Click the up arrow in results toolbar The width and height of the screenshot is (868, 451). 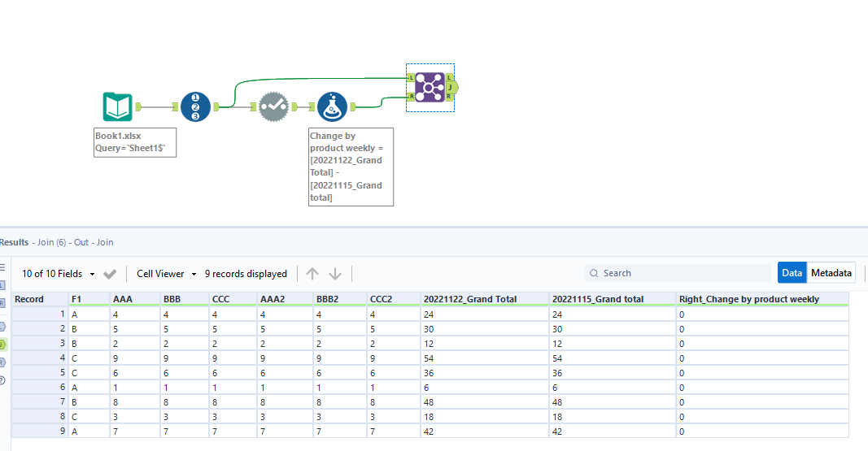(312, 274)
